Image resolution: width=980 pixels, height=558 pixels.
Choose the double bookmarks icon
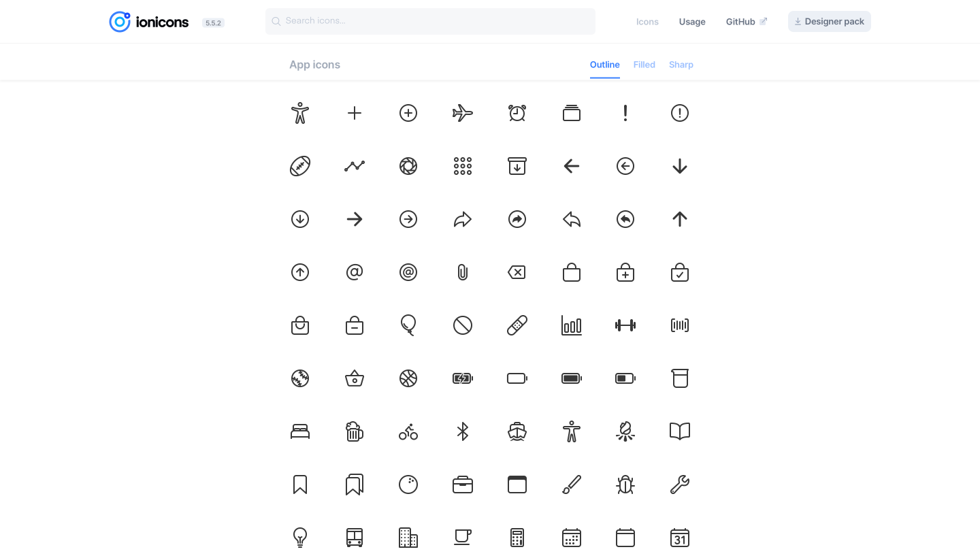[355, 485]
